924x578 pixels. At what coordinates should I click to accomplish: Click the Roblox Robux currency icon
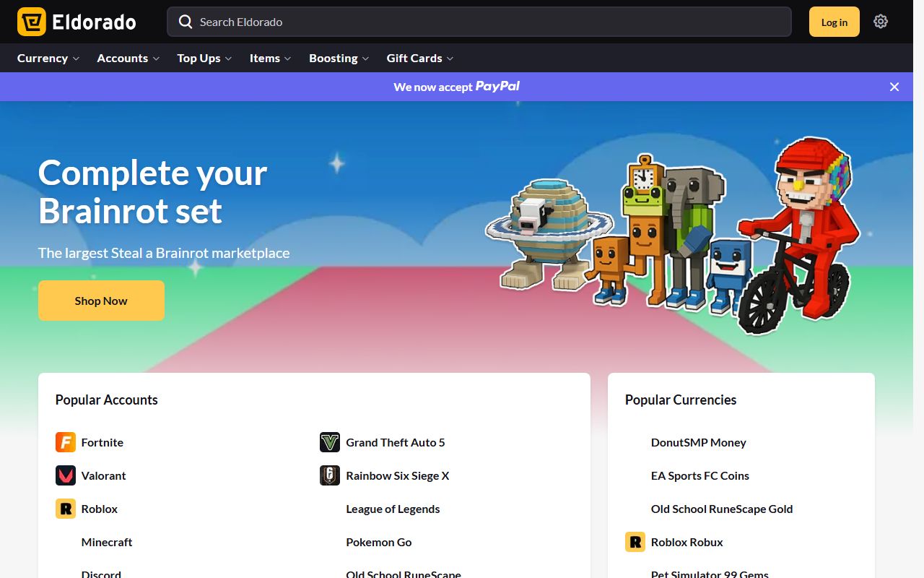click(x=635, y=542)
